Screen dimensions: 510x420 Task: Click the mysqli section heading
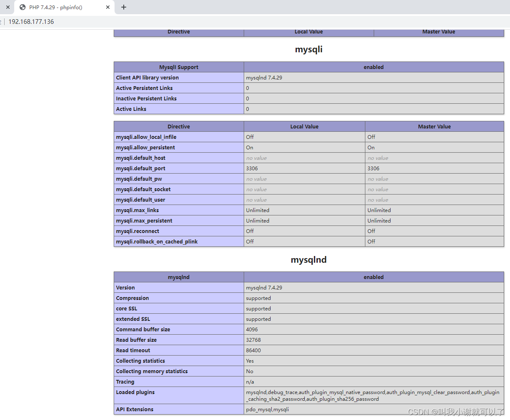[309, 49]
